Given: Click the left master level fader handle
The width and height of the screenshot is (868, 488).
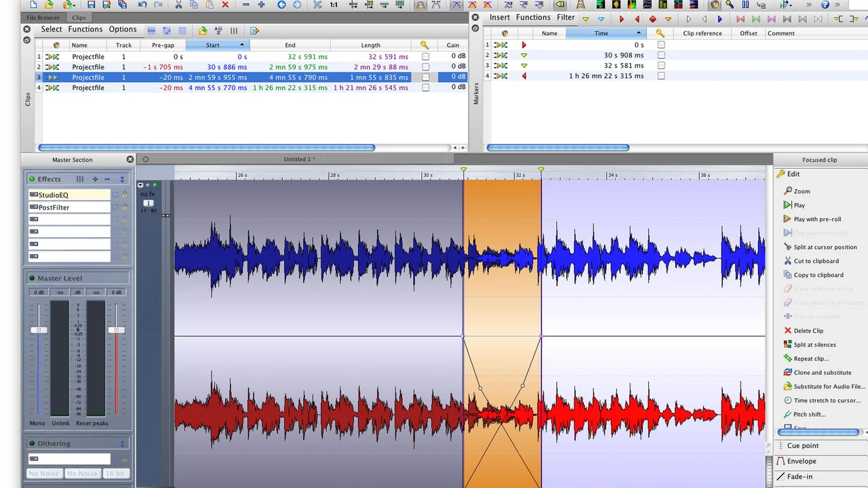Looking at the screenshot, I should pyautogui.click(x=39, y=330).
